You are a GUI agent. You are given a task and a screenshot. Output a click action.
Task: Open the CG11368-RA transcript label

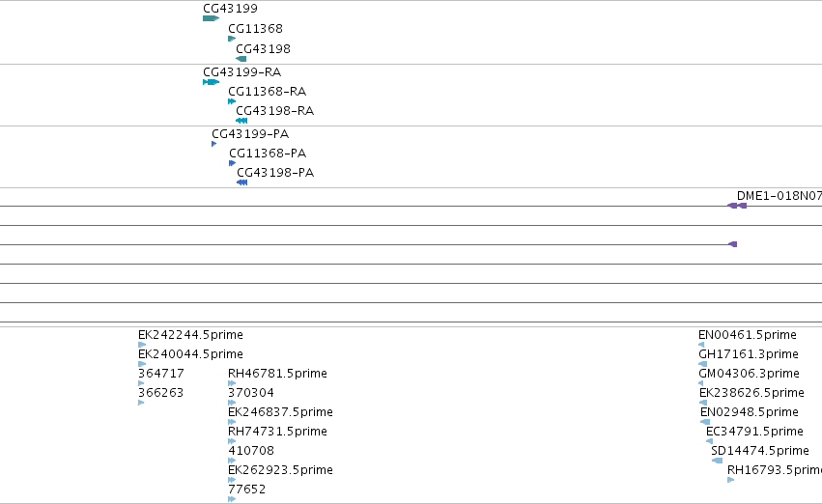[x=267, y=91]
